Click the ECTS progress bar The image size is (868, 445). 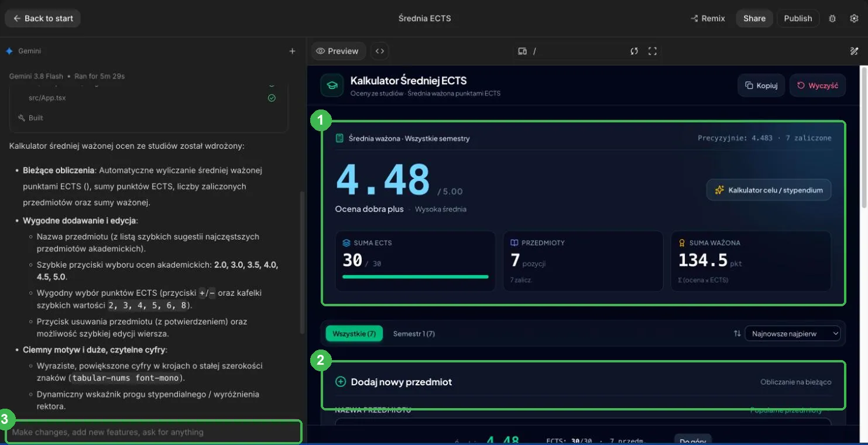coord(415,276)
